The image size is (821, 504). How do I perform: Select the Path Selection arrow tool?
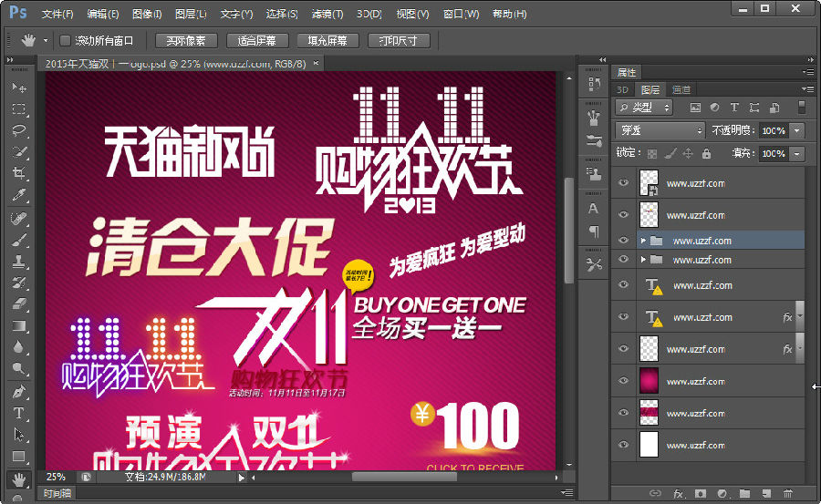pyautogui.click(x=19, y=435)
